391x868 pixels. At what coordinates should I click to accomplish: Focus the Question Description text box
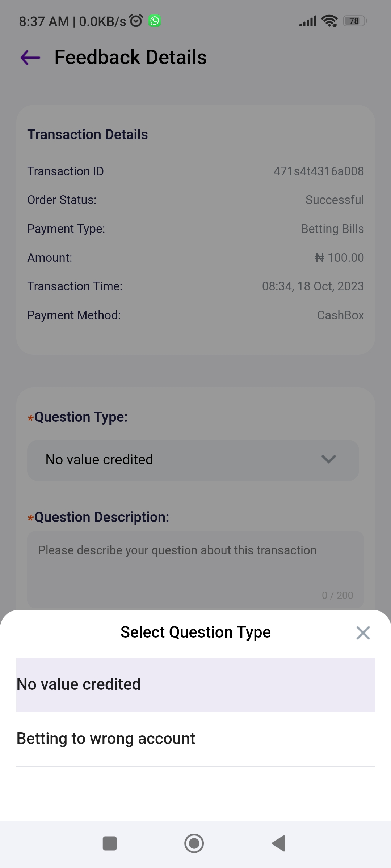pyautogui.click(x=195, y=568)
